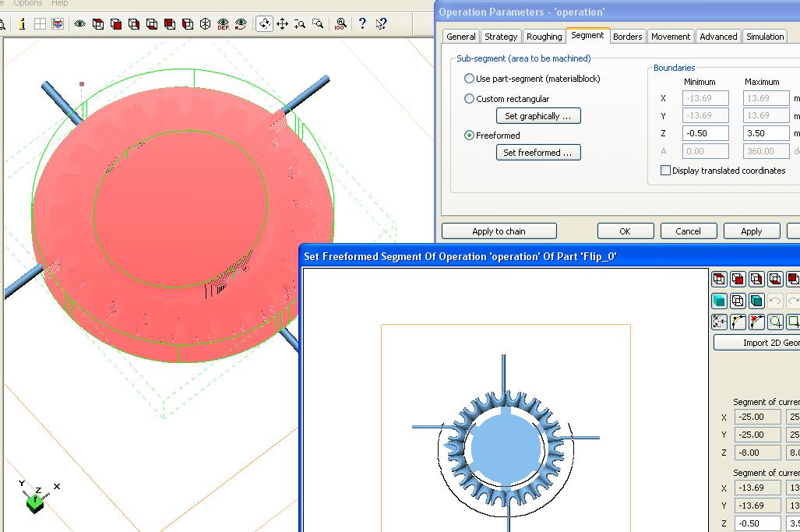Choose the add circle segment tool
This screenshot has width=800, height=532.
click(x=775, y=322)
